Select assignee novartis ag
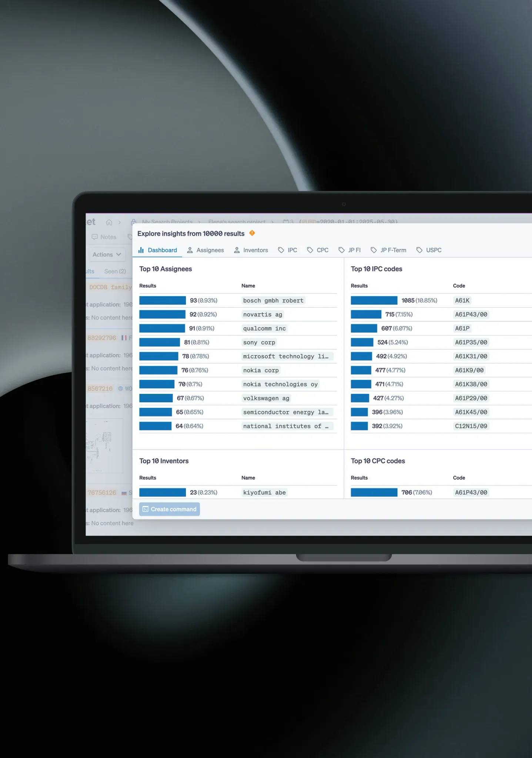 click(x=262, y=315)
